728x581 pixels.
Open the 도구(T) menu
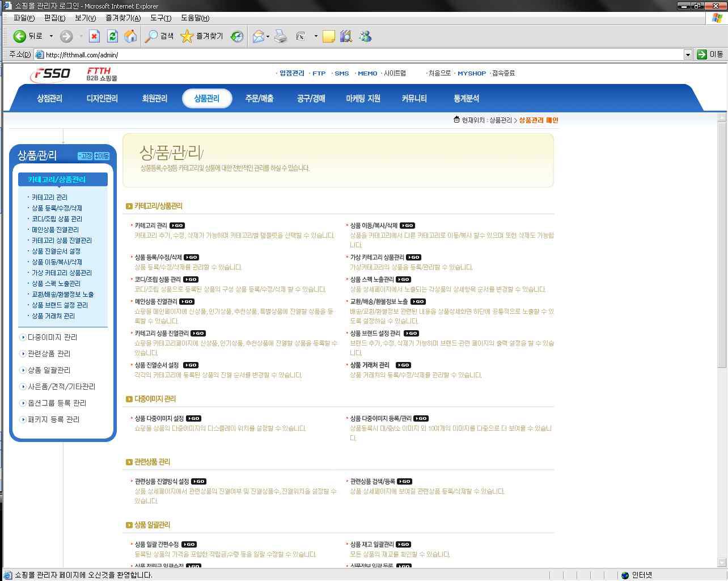[160, 18]
